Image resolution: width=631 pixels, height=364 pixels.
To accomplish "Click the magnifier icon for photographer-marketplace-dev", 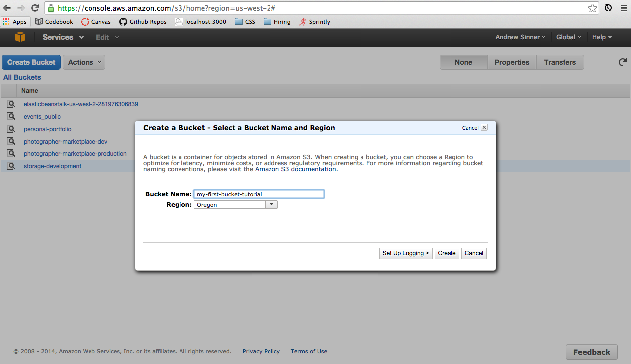I will [x=11, y=142].
